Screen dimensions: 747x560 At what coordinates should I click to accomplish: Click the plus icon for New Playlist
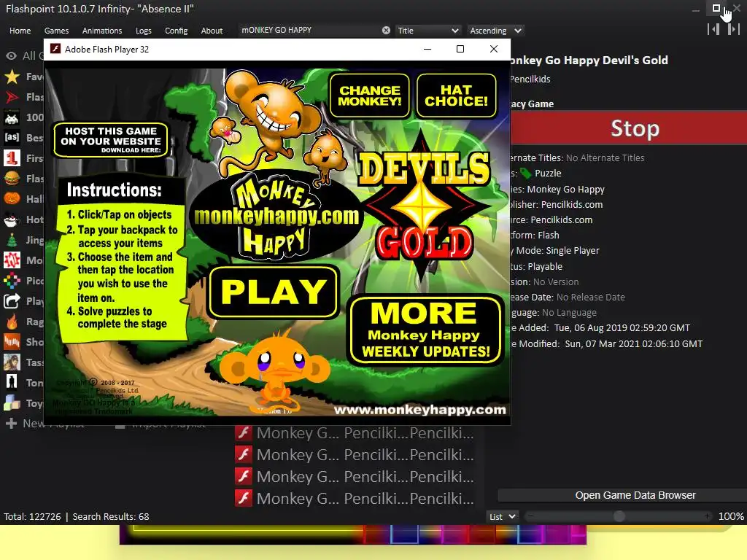[11, 424]
